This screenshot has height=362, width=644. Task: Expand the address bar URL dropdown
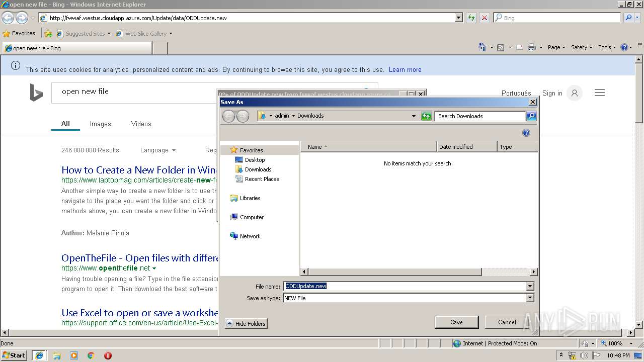(458, 18)
